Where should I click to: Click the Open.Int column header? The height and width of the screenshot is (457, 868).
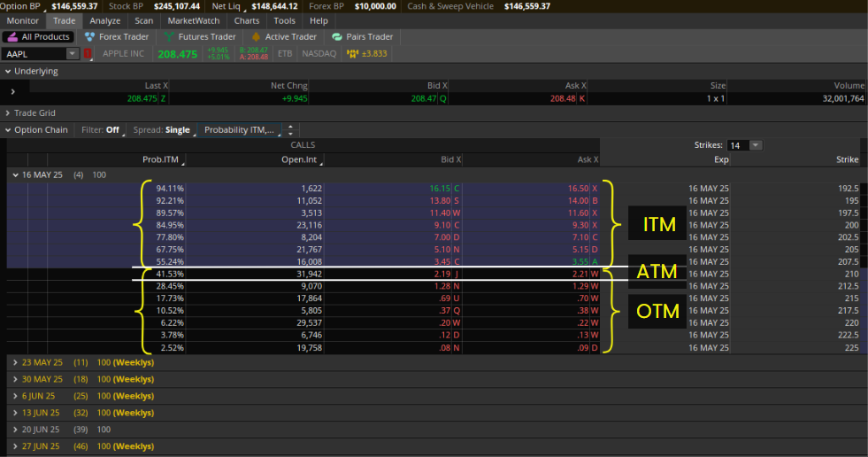[299, 159]
